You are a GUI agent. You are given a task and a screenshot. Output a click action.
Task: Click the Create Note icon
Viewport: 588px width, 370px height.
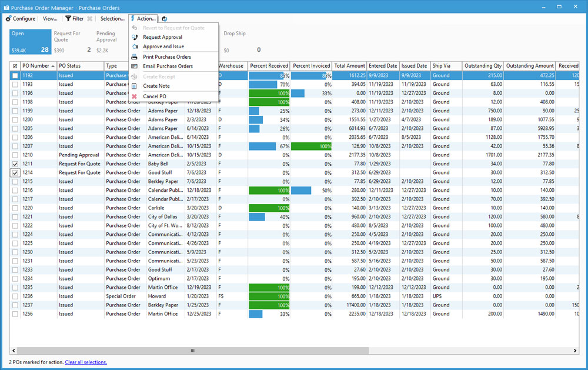pyautogui.click(x=135, y=86)
